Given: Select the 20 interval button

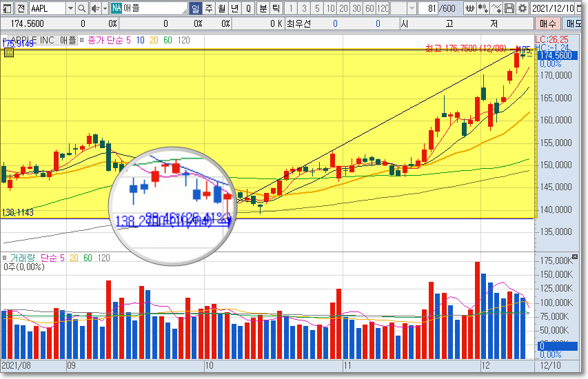Looking at the screenshot, I should click(343, 8).
